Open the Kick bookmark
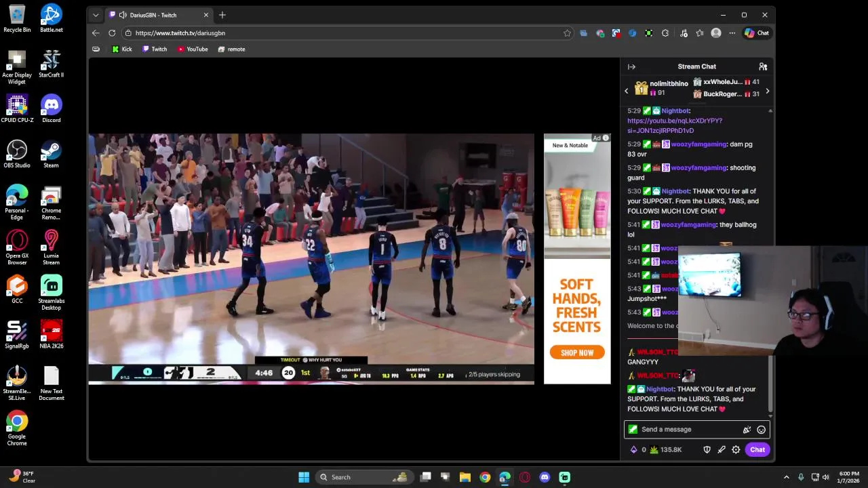This screenshot has height=488, width=868. pos(122,49)
